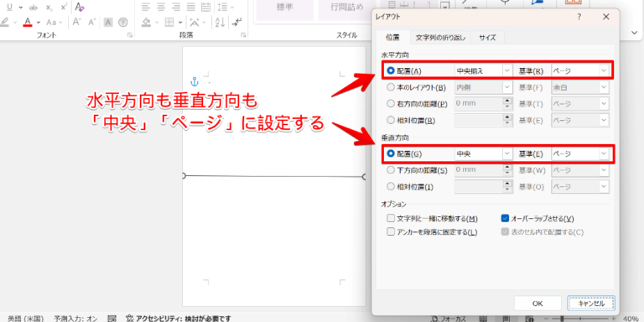The width and height of the screenshot is (644, 322).
Task: Open the font color dropdown arrow
Action: click(x=39, y=22)
